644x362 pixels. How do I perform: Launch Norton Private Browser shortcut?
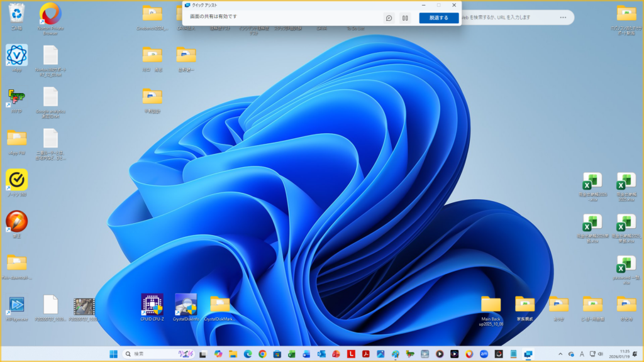(x=50, y=14)
